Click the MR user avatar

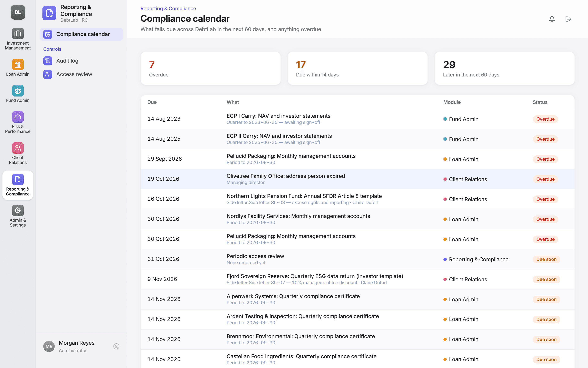tap(49, 346)
